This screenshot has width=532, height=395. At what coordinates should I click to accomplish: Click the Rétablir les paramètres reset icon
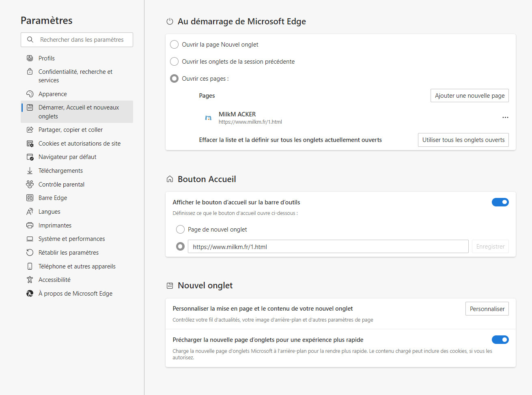coord(30,252)
